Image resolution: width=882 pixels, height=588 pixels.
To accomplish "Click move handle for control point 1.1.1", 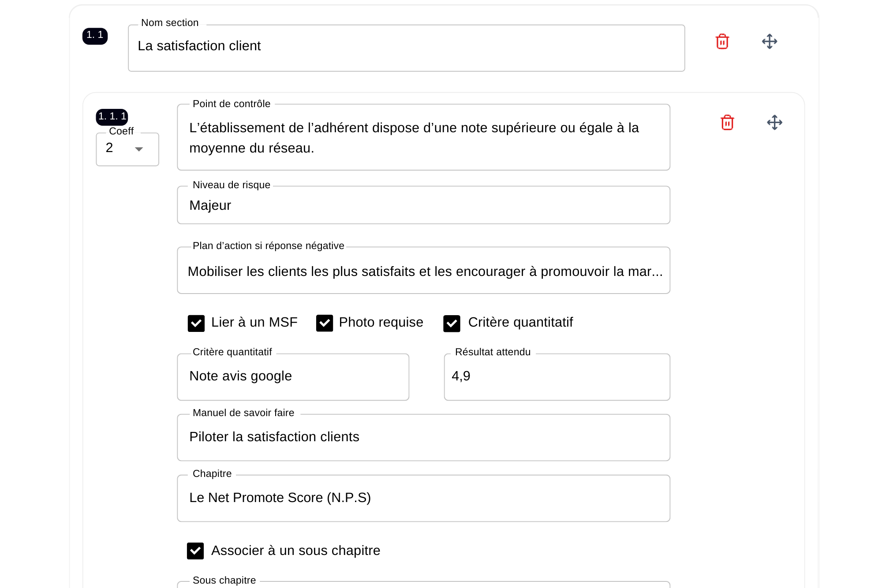I will [x=774, y=123].
